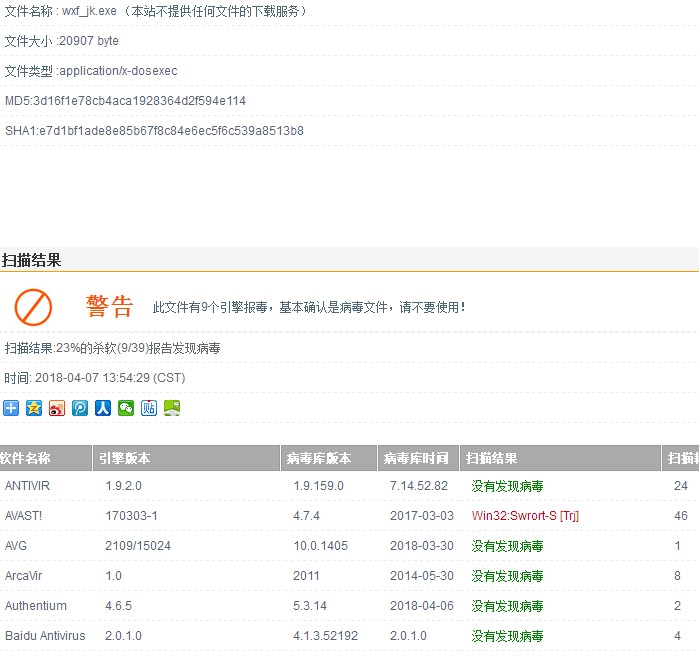Image resolution: width=699 pixels, height=657 pixels.
Task: Click ANTIVIR engine version 1.9.2.0
Action: pyautogui.click(x=123, y=485)
